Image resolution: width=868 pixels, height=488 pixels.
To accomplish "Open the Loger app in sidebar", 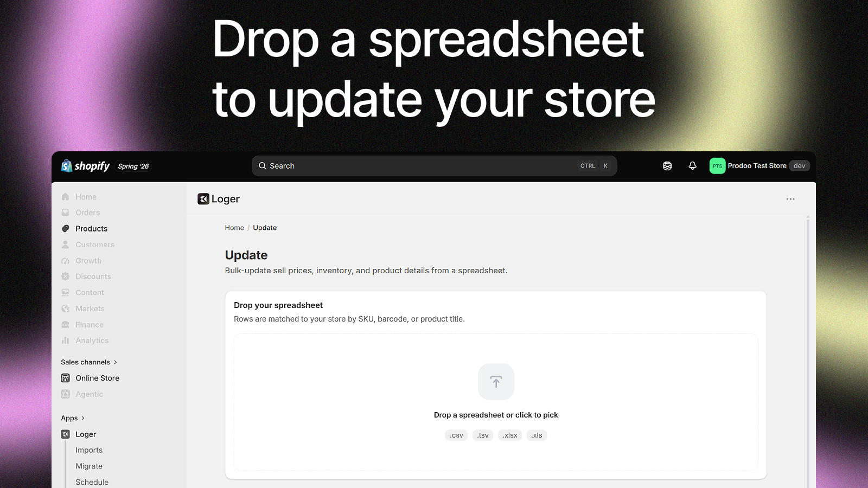I will (x=86, y=434).
